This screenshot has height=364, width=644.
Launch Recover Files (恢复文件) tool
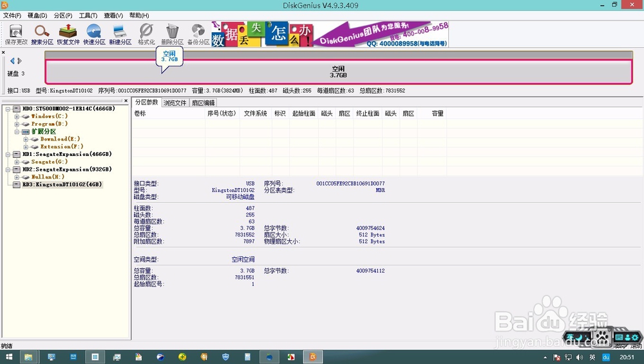pyautogui.click(x=68, y=34)
